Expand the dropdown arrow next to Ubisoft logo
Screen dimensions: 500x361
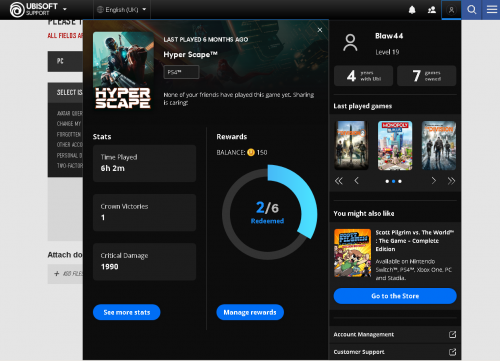point(65,9)
